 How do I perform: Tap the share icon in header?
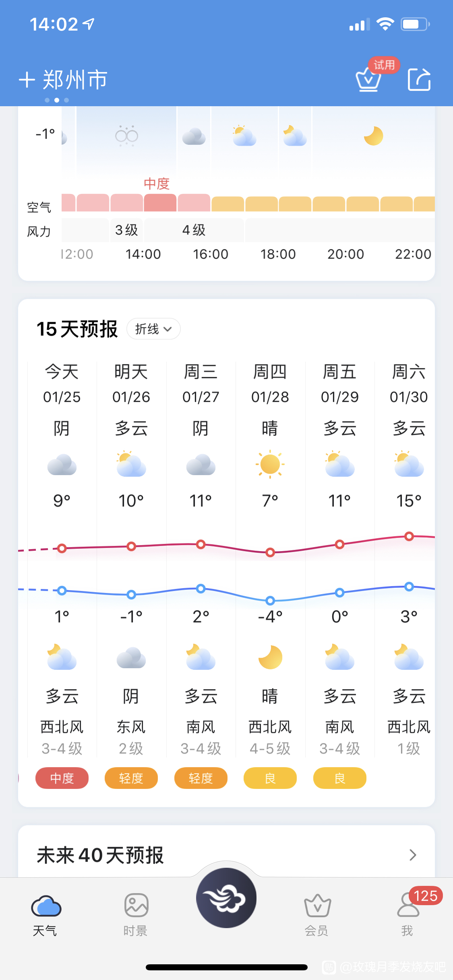point(419,79)
